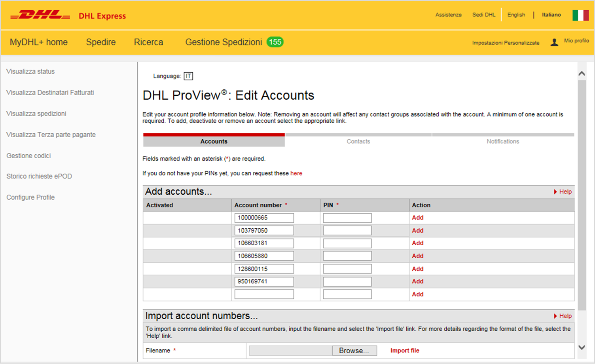The image size is (595, 364).
Task: Click the Mio profilo user icon
Action: [554, 42]
